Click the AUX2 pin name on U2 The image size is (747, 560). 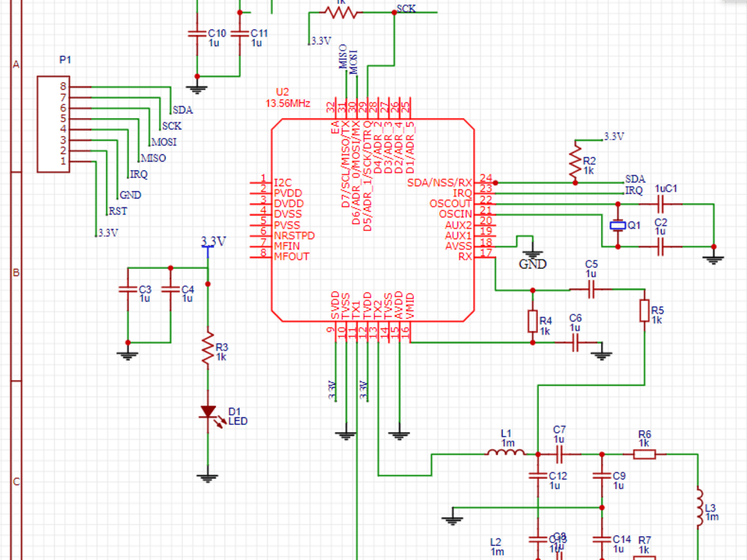pyautogui.click(x=458, y=225)
